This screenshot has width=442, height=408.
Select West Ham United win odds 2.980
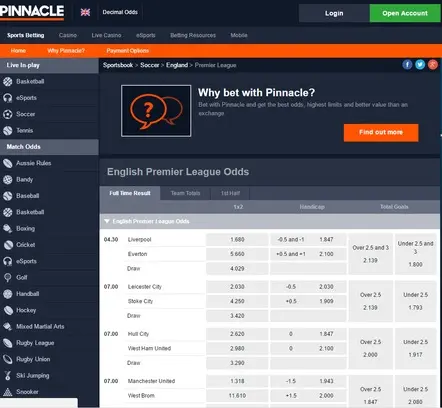point(237,349)
